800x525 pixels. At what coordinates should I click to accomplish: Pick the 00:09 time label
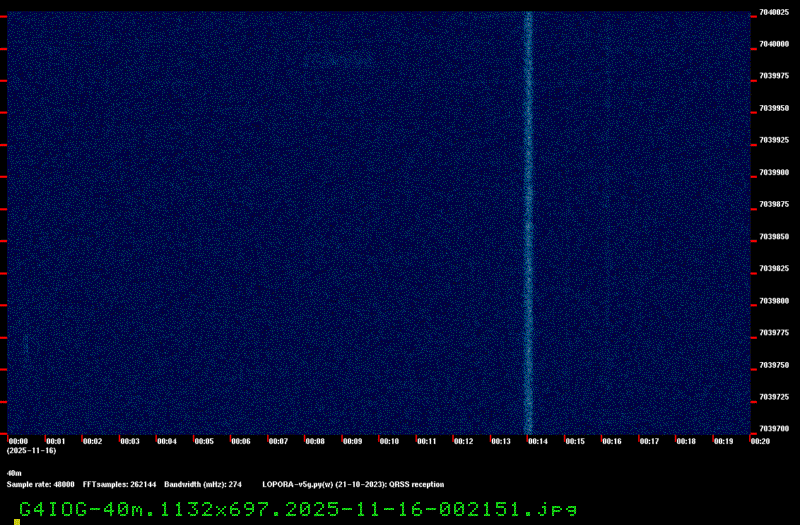click(352, 441)
